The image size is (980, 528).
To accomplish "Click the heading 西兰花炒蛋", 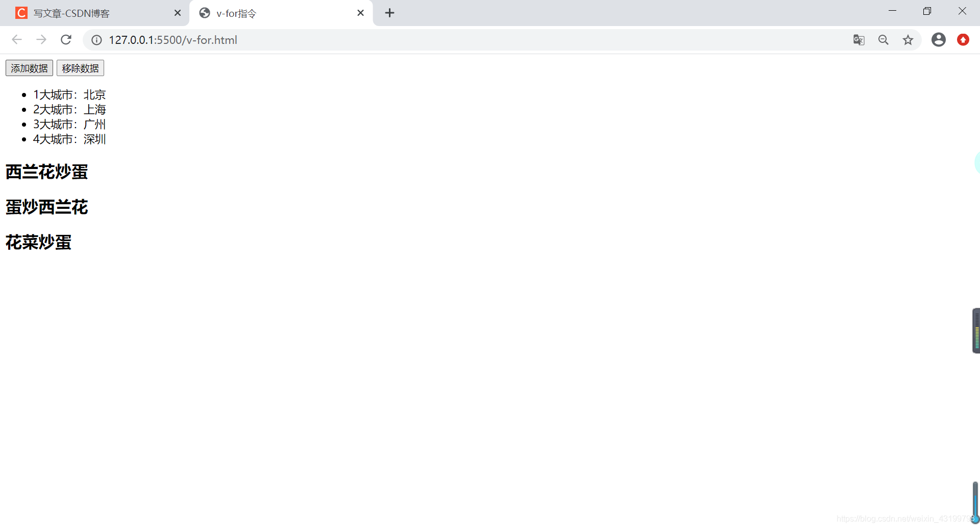I will click(46, 172).
